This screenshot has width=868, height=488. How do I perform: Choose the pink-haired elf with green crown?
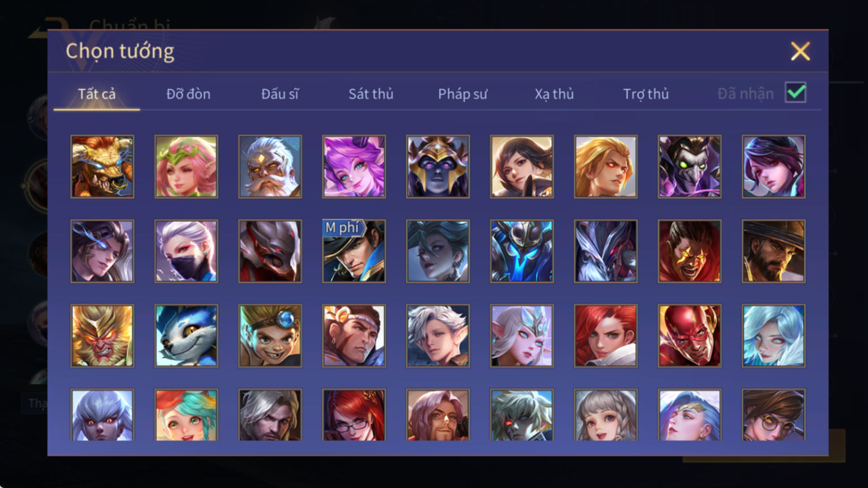click(186, 166)
